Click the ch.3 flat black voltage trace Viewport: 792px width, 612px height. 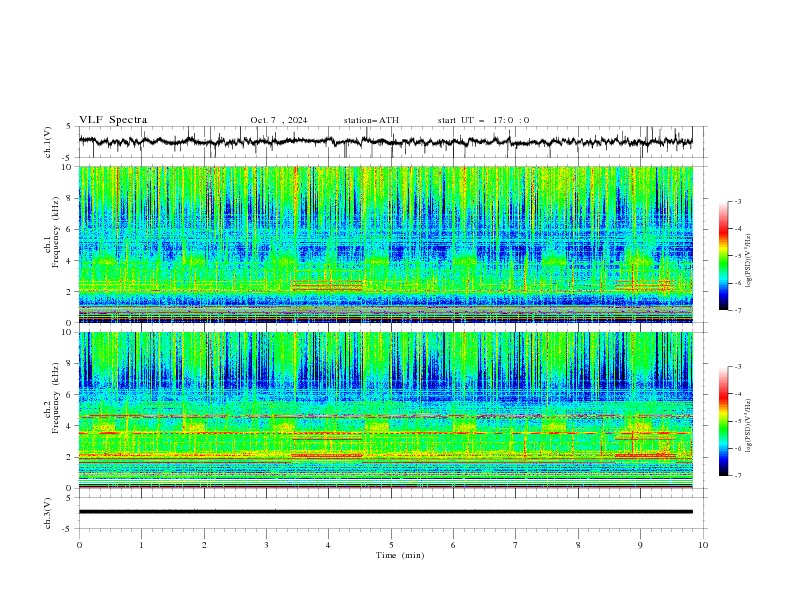coord(385,512)
